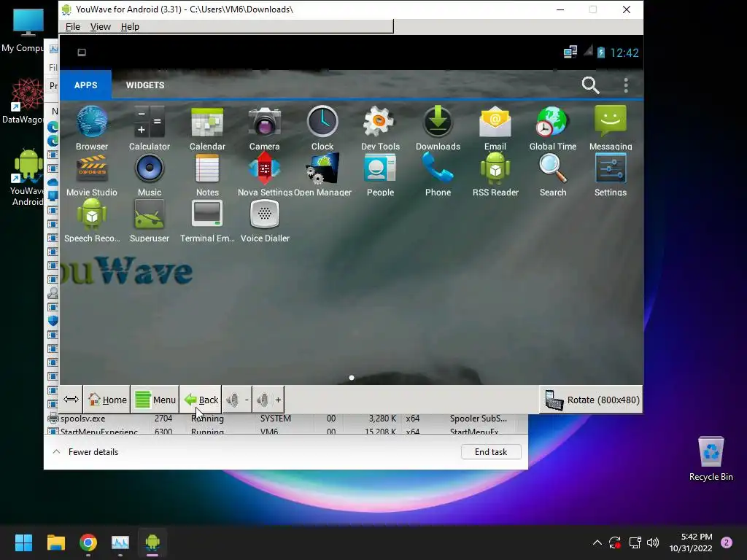Switch to Task Manager in taskbar
The height and width of the screenshot is (560, 747).
pos(120,542)
